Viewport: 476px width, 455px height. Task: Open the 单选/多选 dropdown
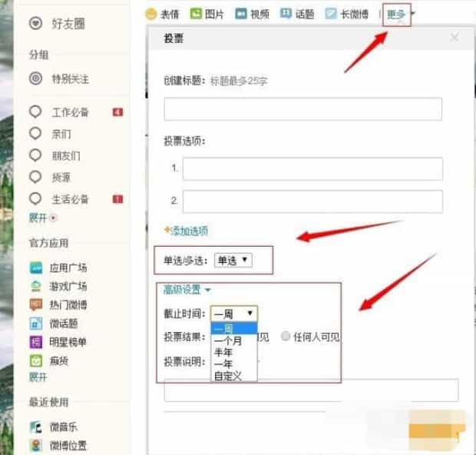[233, 261]
